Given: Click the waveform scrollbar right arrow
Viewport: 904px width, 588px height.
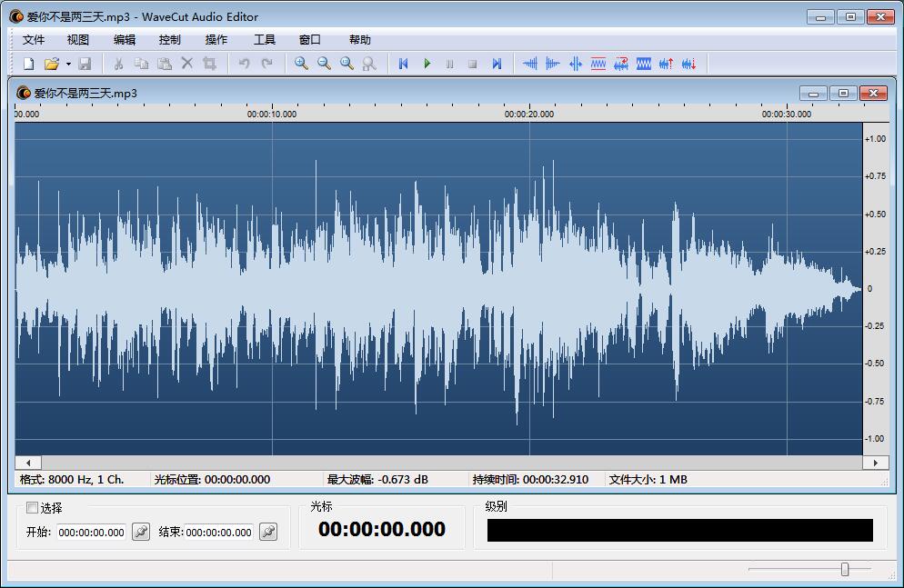Looking at the screenshot, I should 876,463.
